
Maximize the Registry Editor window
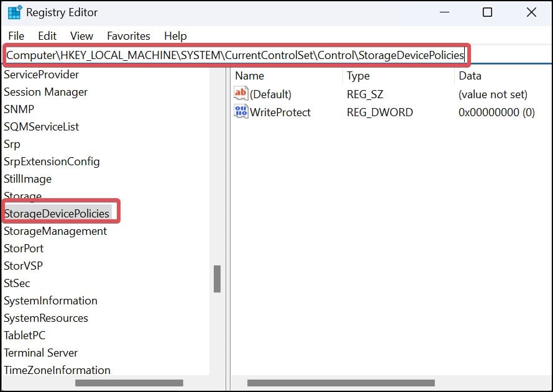tap(487, 12)
